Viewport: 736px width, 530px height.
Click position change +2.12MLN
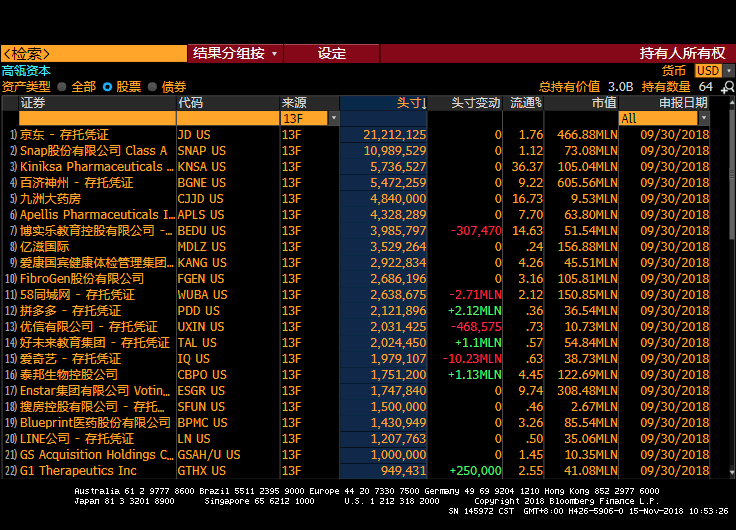click(475, 310)
